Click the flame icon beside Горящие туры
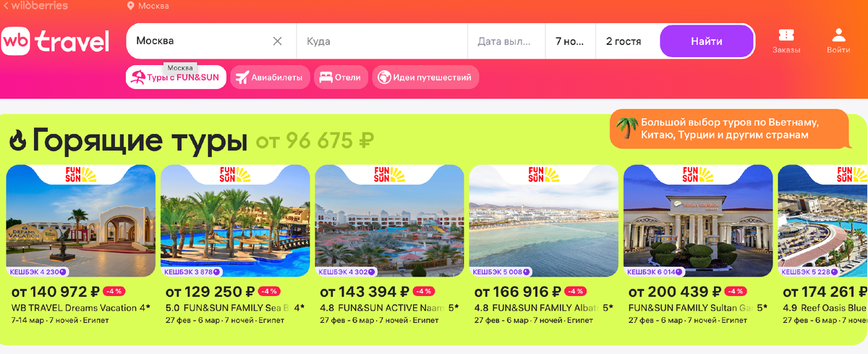Viewport: 868px width, 354px height. (18, 140)
